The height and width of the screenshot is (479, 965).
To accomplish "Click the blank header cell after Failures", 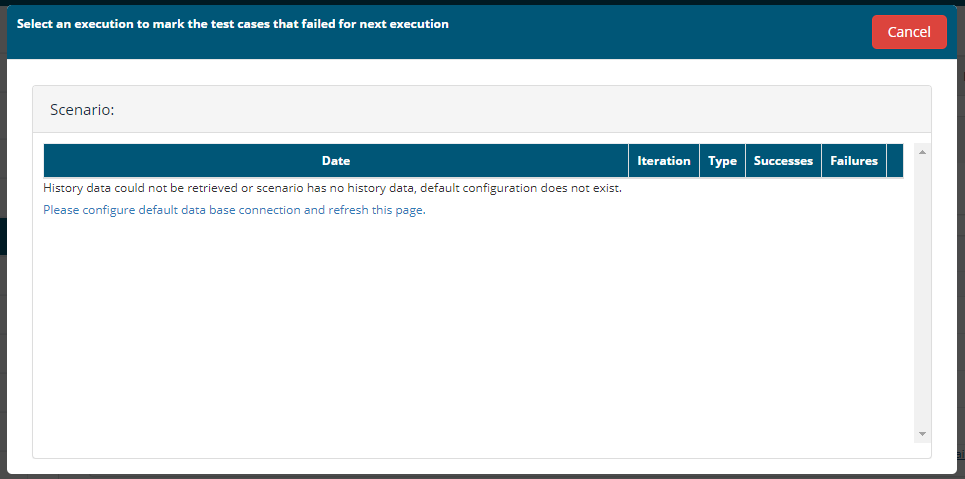I will [895, 161].
